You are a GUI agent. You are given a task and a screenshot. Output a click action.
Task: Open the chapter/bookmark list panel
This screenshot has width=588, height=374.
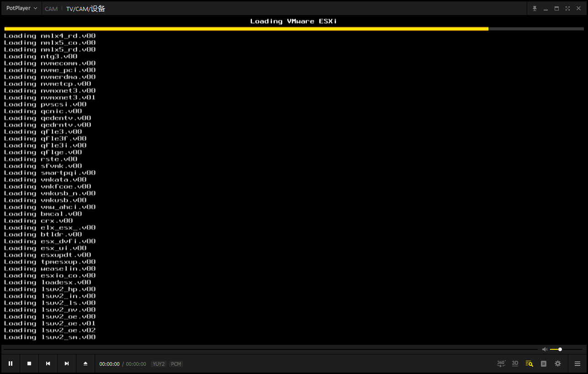click(544, 363)
